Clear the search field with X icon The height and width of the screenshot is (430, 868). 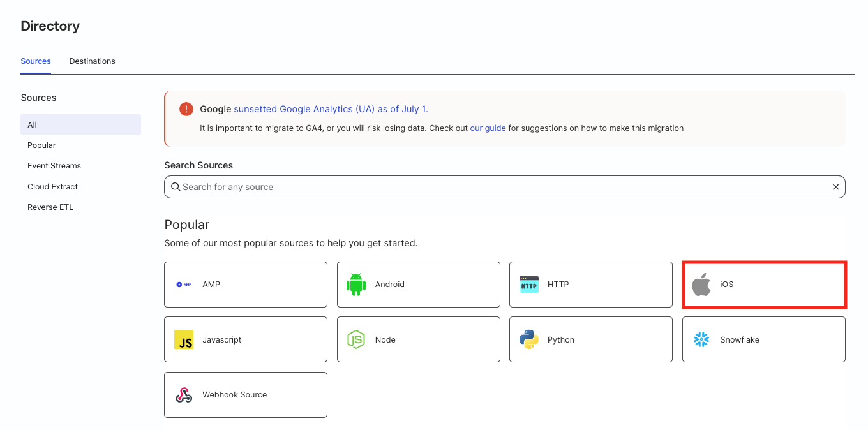tap(835, 187)
